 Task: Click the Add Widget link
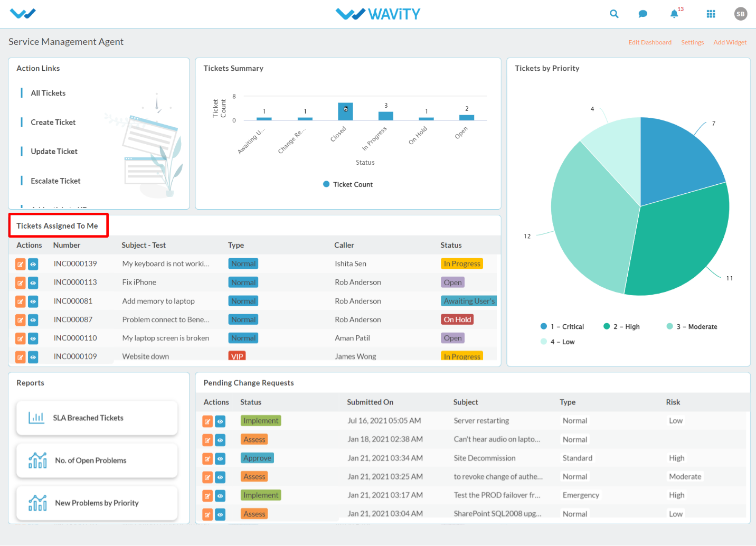pyautogui.click(x=730, y=42)
